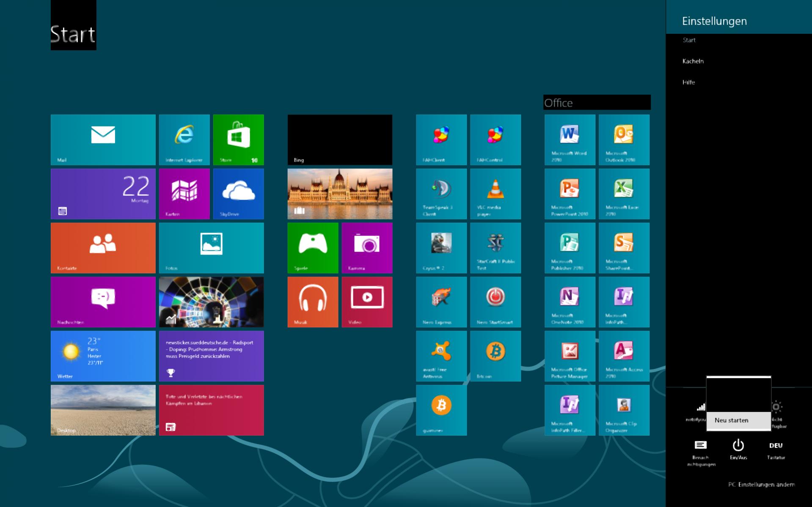812x507 pixels.
Task: Open PC-Einstellungen ändern link
Action: click(761, 485)
